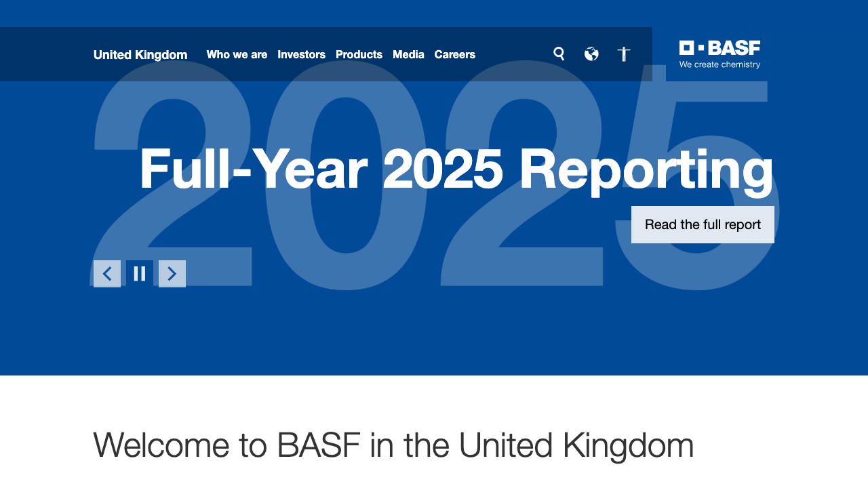Open the Products menu

pos(359,55)
